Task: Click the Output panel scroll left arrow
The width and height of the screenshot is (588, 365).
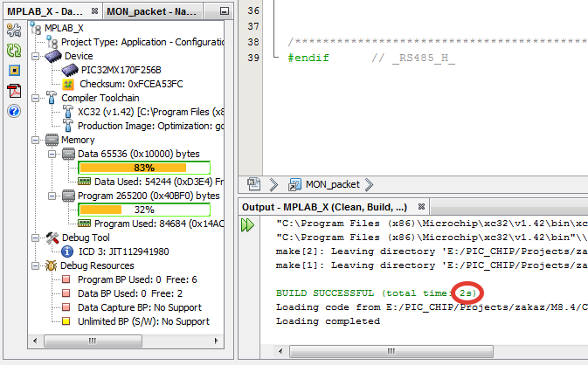Action: pos(280,351)
